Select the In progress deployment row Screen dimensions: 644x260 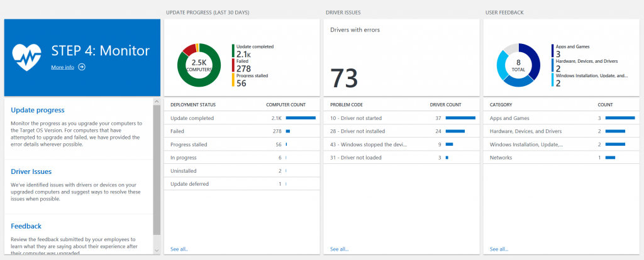(241, 158)
